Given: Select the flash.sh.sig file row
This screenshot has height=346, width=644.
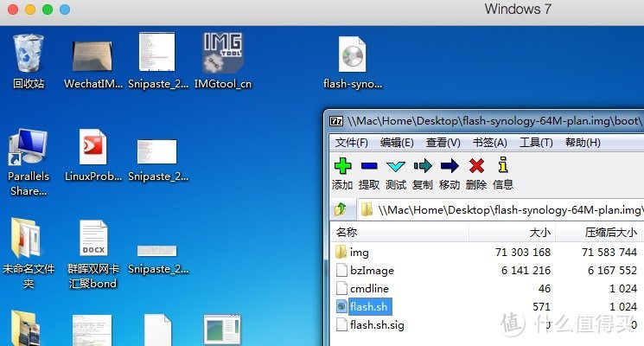Looking at the screenshot, I should click(x=487, y=324).
